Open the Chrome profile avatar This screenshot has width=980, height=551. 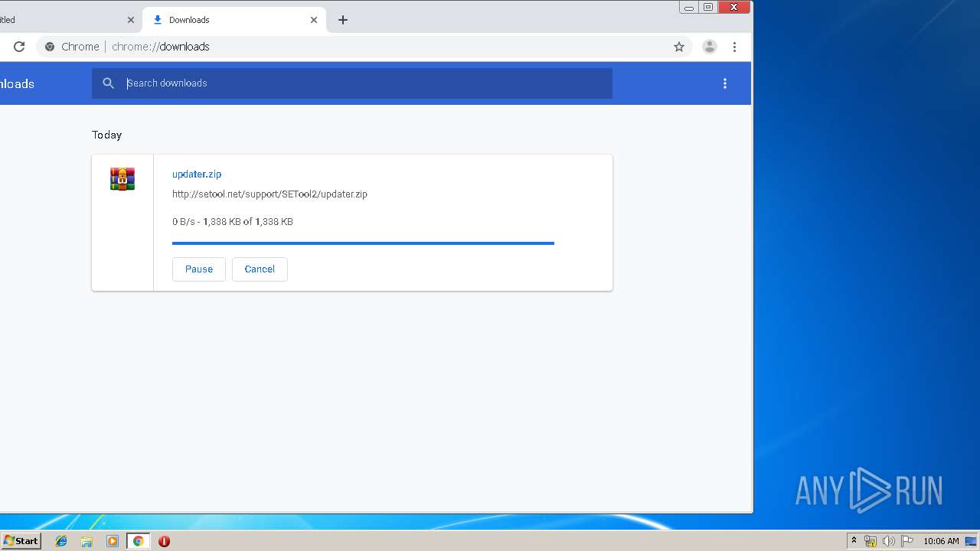(710, 47)
